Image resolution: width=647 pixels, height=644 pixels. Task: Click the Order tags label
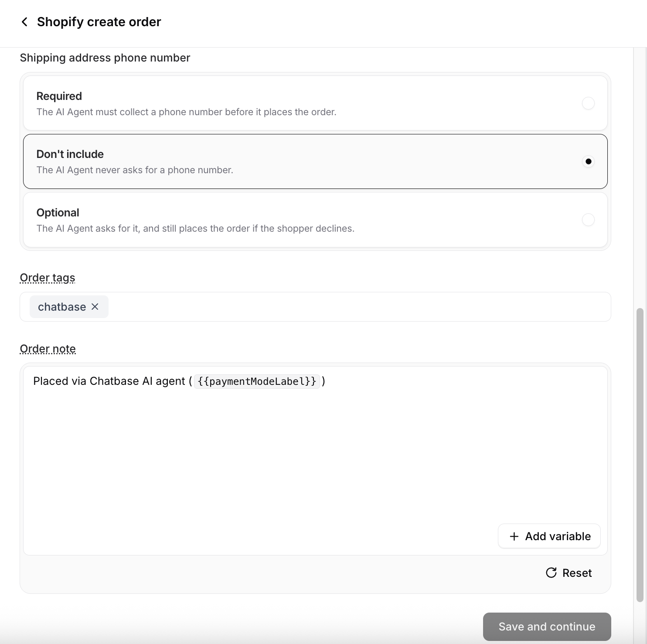coord(48,277)
